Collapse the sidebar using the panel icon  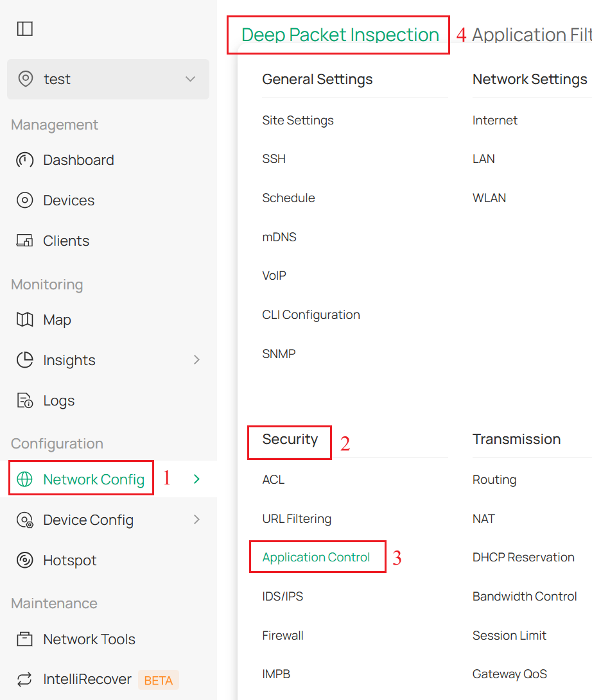point(24,28)
